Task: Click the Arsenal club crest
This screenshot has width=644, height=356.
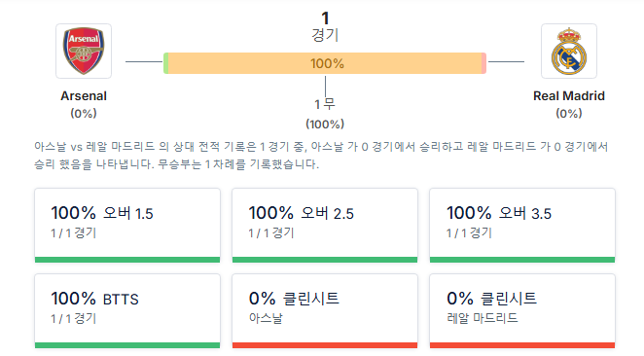Action: click(x=84, y=51)
